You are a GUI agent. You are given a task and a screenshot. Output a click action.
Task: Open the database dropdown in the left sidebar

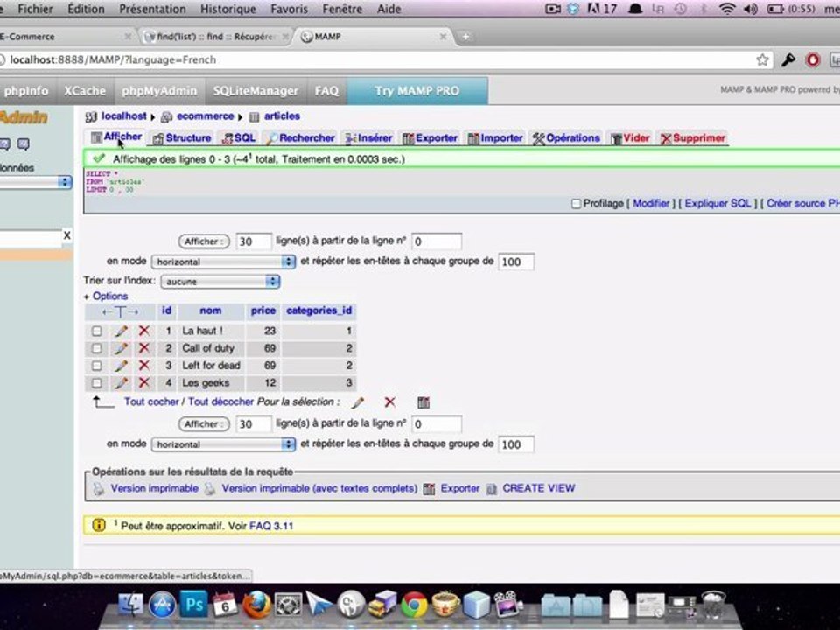(35, 182)
